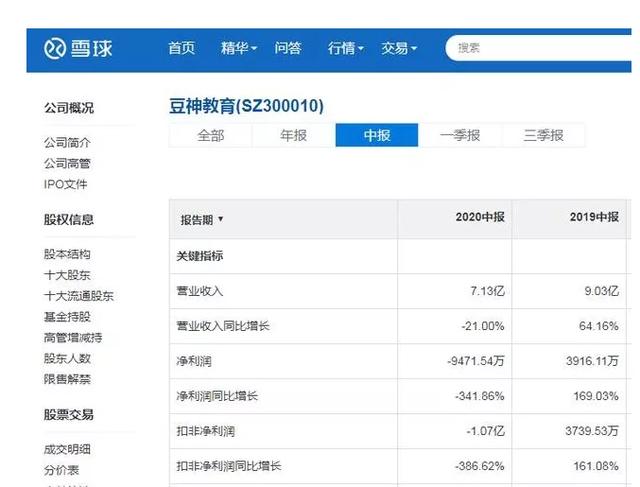
Task: Click the -21.00% growth value
Action: pos(483,326)
